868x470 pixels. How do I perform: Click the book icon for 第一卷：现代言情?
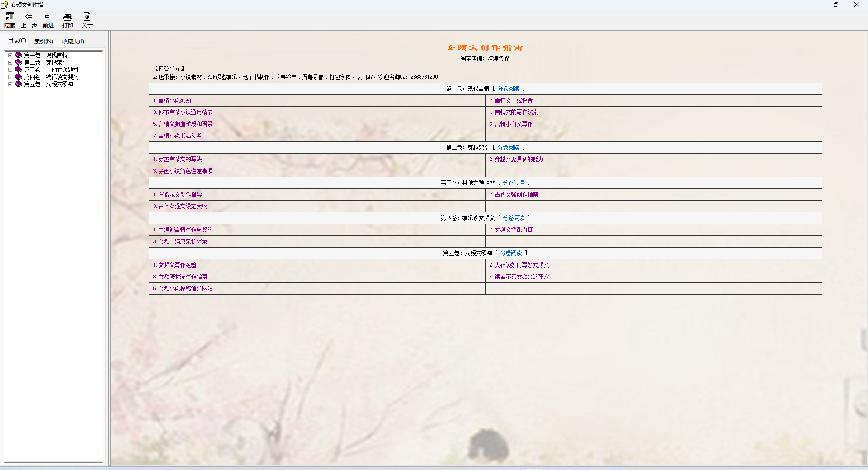tap(19, 55)
